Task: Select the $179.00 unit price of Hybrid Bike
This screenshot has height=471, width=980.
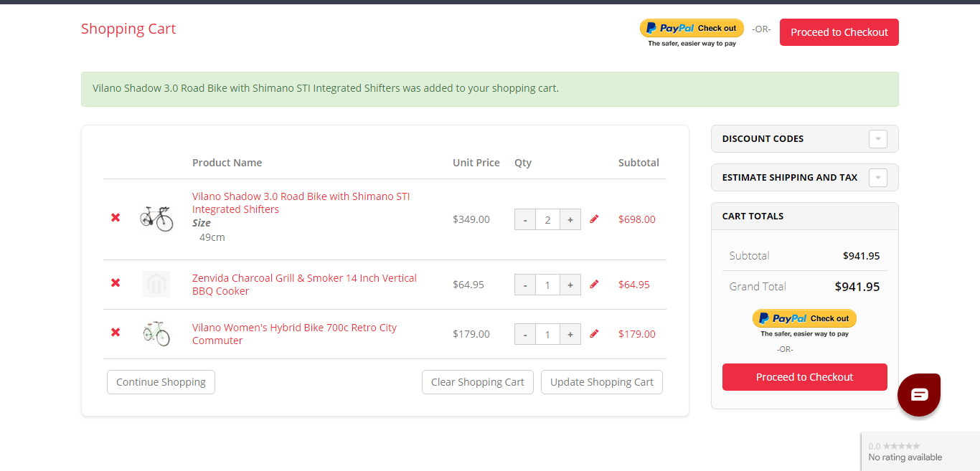Action: (471, 334)
